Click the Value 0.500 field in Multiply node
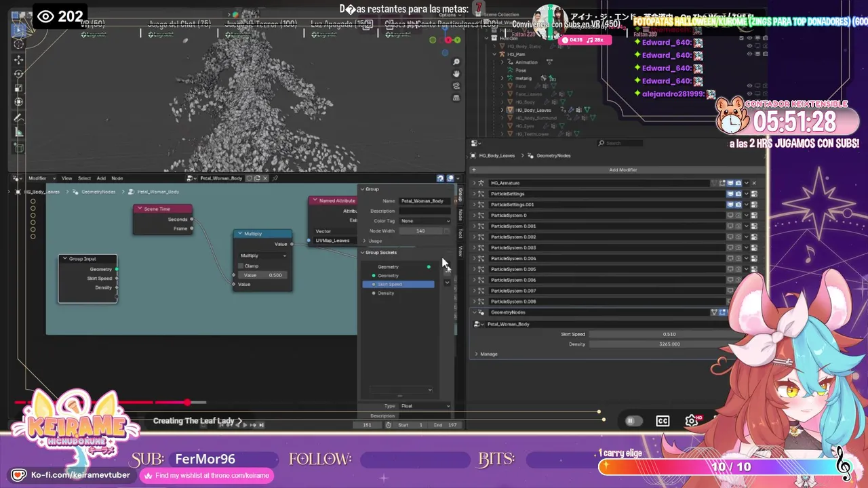 coord(263,275)
